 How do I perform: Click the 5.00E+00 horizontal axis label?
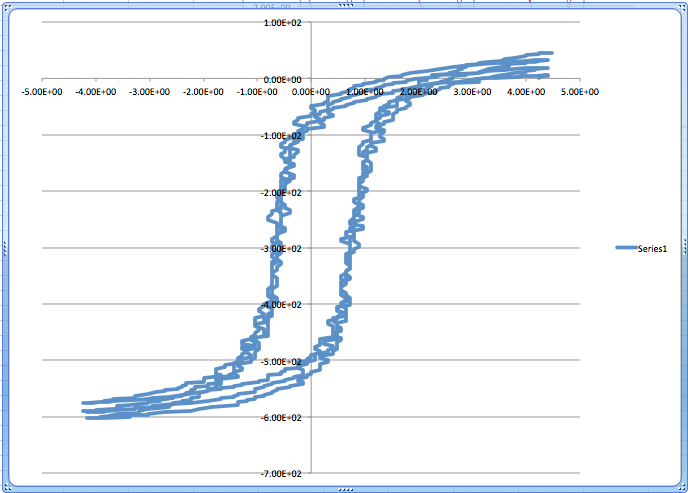coord(579,92)
